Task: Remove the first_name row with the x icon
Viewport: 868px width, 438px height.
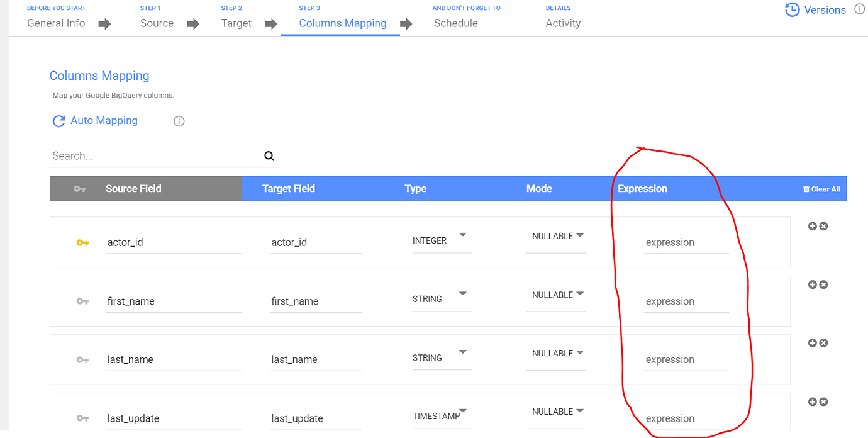Action: pos(823,284)
